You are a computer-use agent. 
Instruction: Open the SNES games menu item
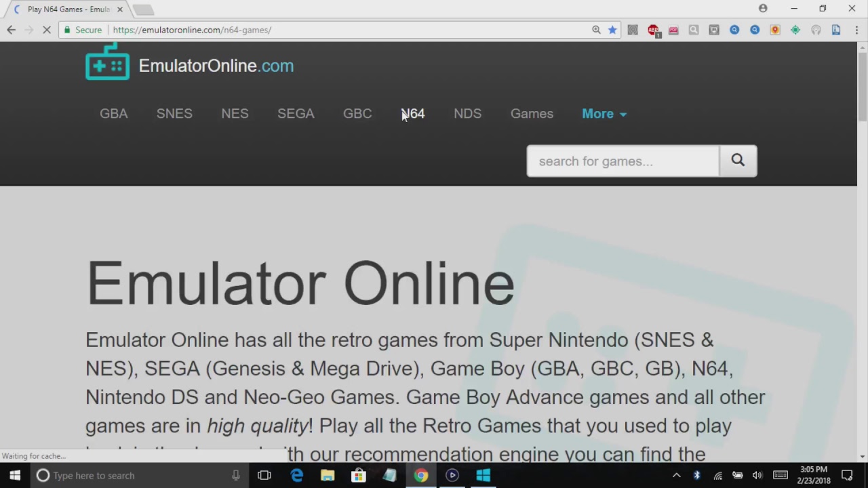(174, 114)
